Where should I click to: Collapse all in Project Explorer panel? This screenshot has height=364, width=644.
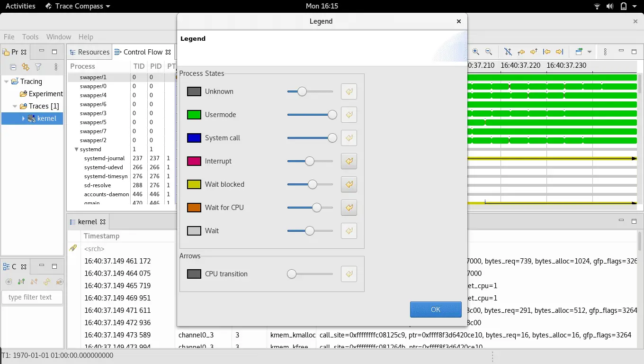(x=13, y=67)
